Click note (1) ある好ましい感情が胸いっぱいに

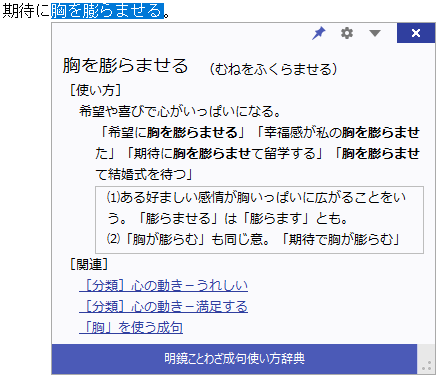[x=256, y=198]
